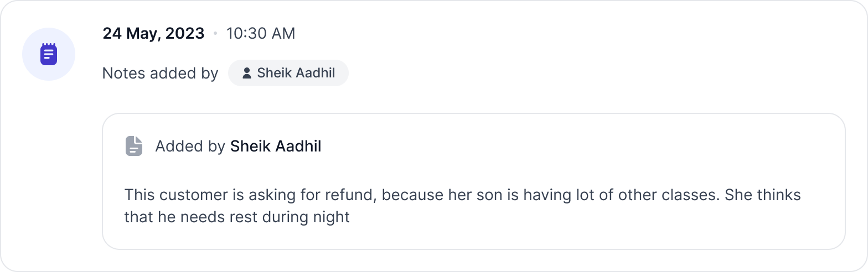Click the bold Sheik Aadhil author name
The image size is (868, 272).
point(276,146)
